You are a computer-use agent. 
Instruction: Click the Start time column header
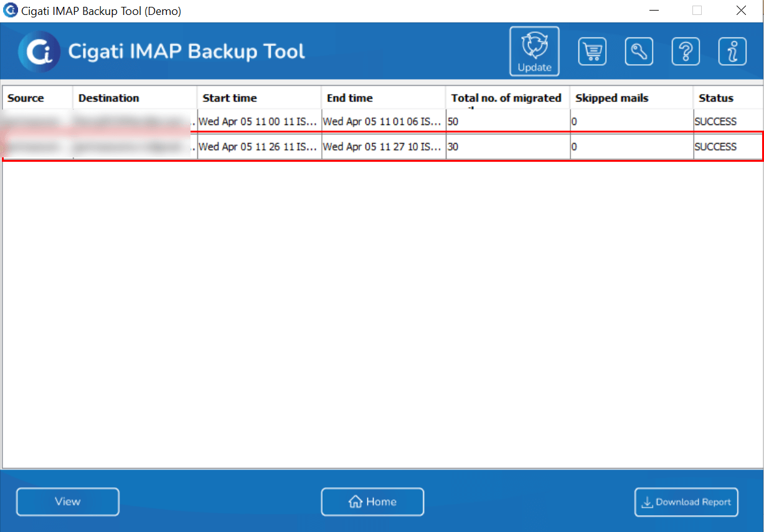(259, 98)
